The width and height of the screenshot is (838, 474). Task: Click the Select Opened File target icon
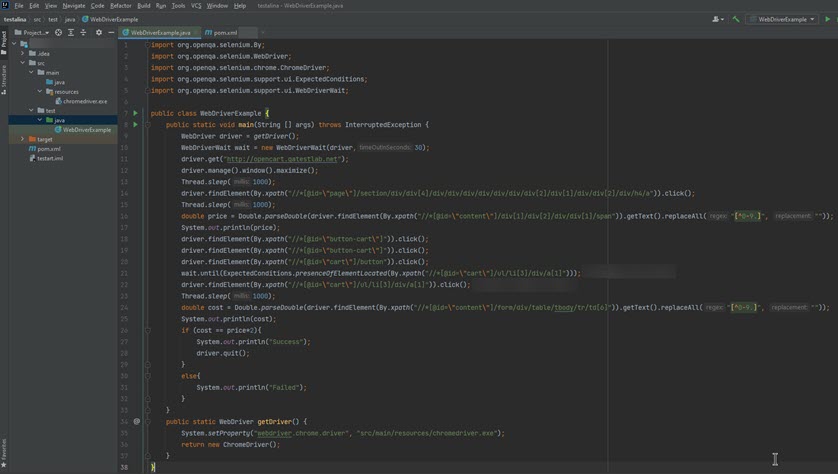(58, 33)
